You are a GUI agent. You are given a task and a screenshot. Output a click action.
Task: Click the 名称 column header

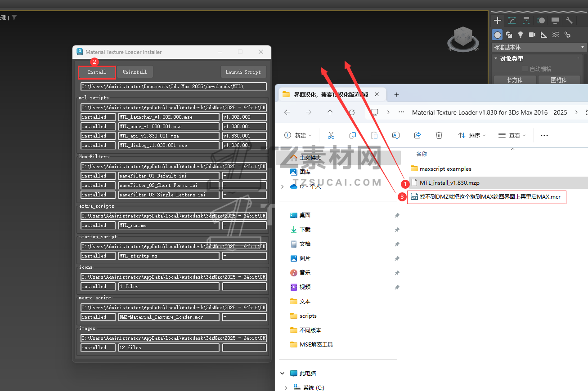(x=422, y=154)
